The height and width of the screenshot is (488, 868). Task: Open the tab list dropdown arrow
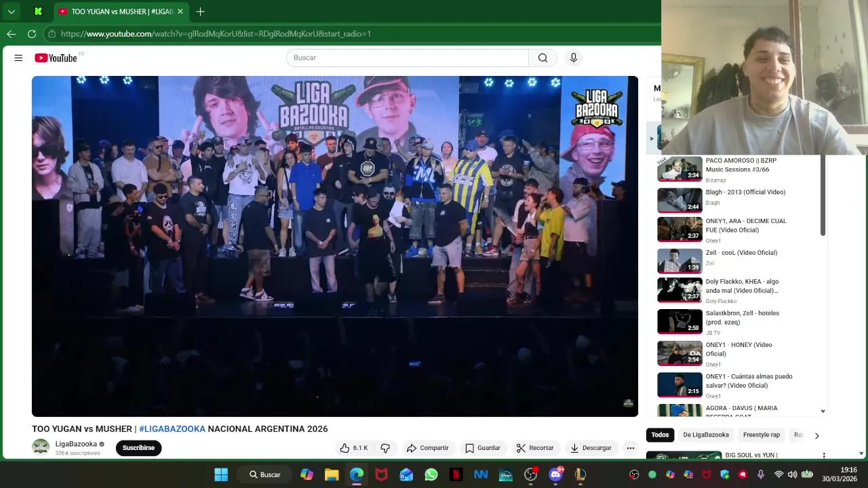click(12, 12)
